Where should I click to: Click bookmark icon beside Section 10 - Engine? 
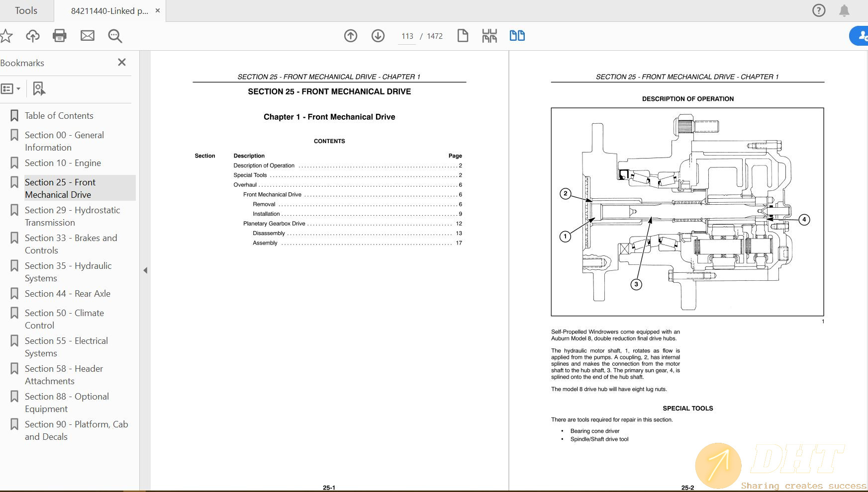[14, 163]
